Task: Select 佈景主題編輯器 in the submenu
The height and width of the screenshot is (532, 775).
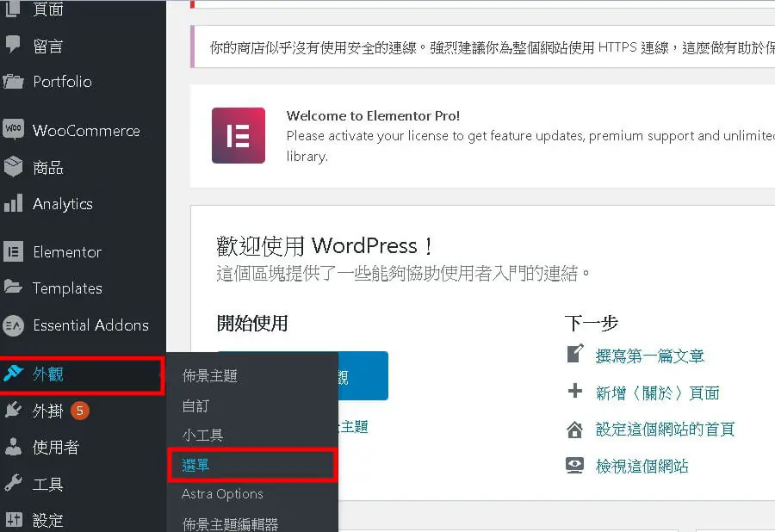Action: [x=252, y=523]
